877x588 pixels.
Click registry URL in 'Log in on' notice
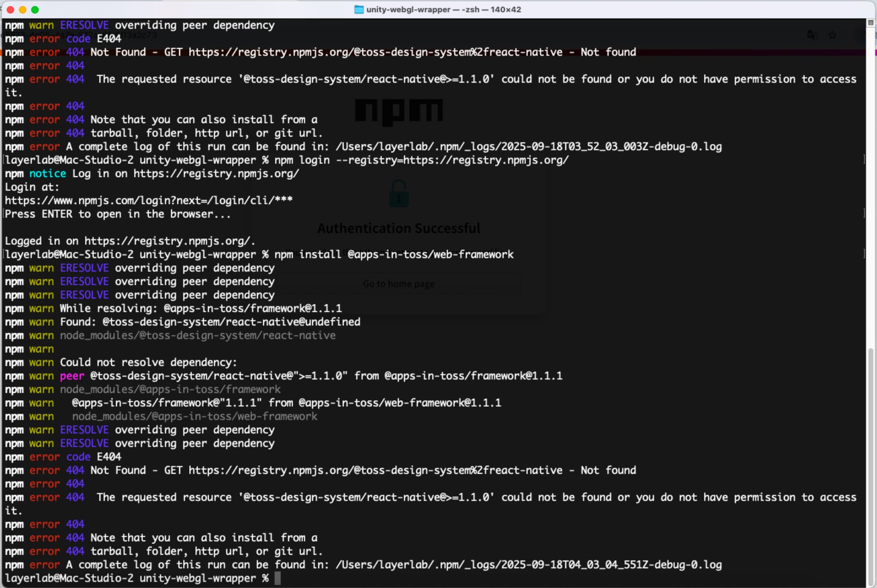(216, 174)
